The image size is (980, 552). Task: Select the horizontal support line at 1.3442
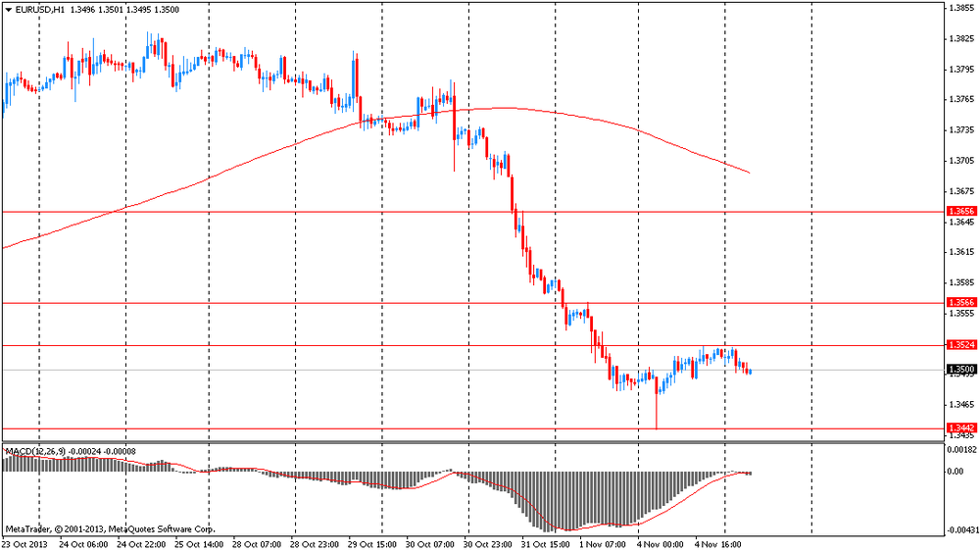294,428
